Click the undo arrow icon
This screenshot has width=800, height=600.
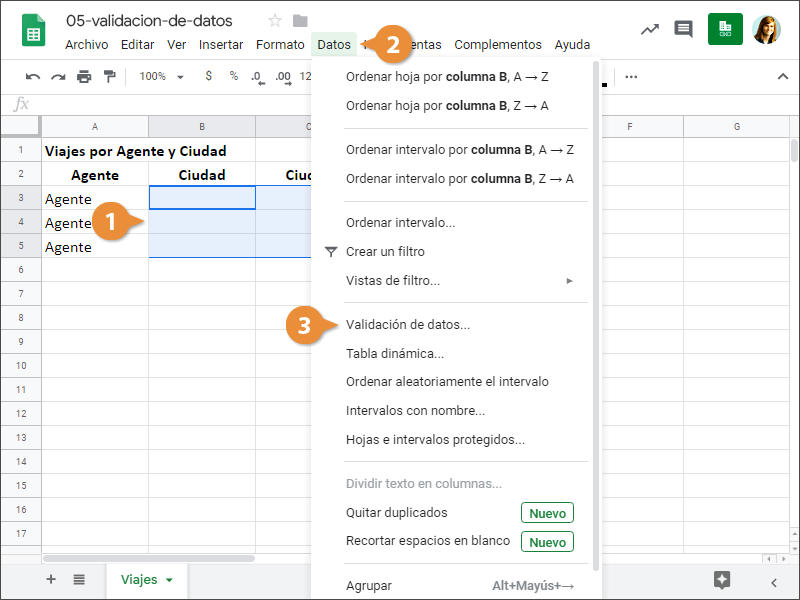click(33, 77)
